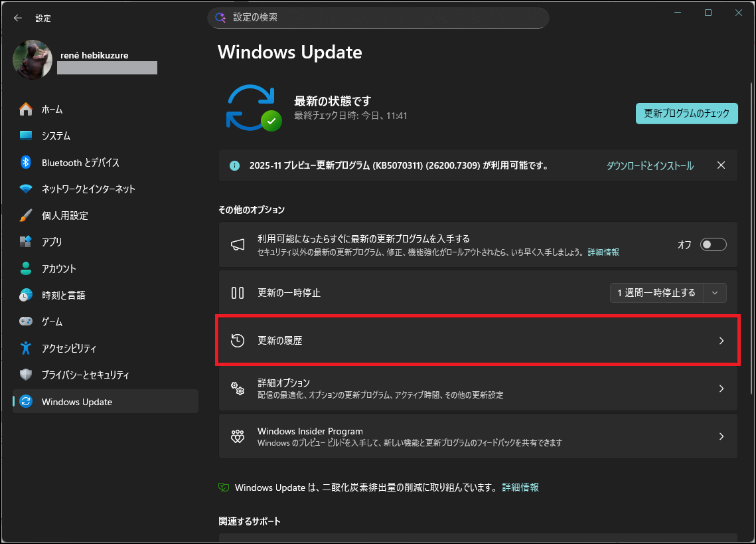
Task: Click the large update status sync icon
Action: 254,108
